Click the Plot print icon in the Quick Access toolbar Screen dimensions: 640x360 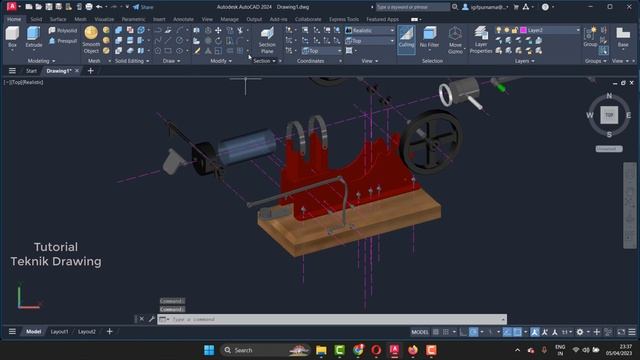89,7
